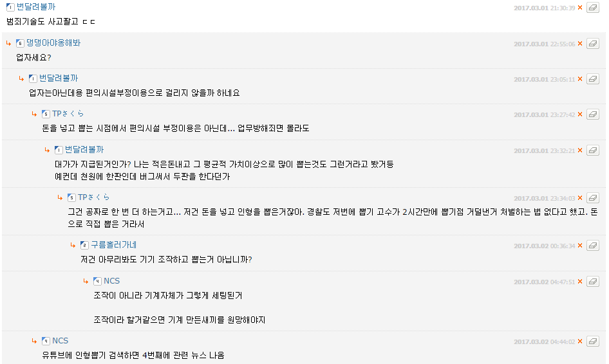Click the eraser icon for the 00:36:34 comment

[x=593, y=246]
